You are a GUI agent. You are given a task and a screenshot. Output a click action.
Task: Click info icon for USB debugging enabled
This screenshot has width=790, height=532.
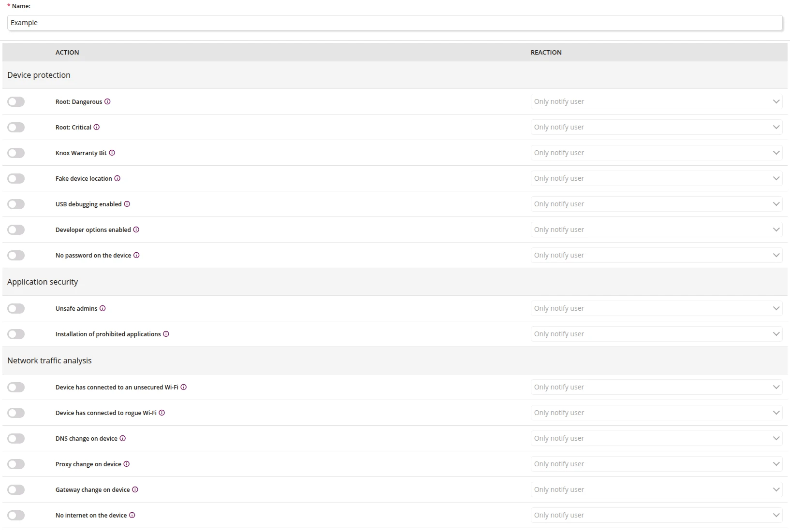click(x=127, y=204)
